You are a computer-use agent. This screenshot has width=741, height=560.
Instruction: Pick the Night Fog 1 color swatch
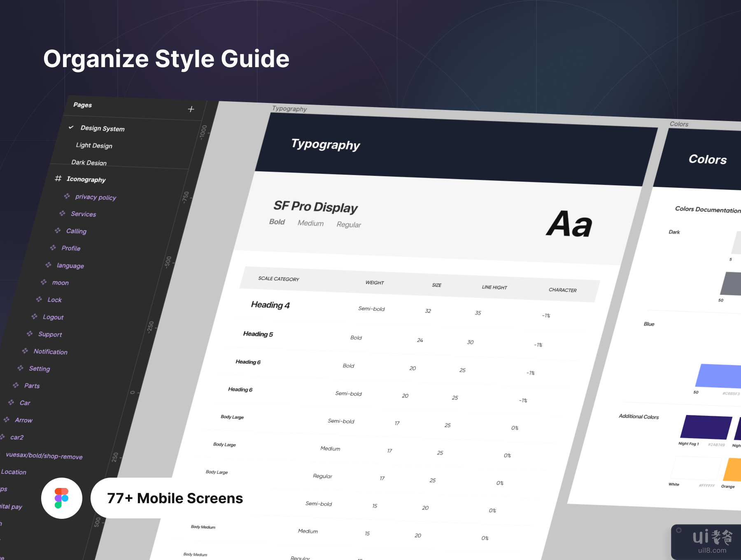coord(706,427)
